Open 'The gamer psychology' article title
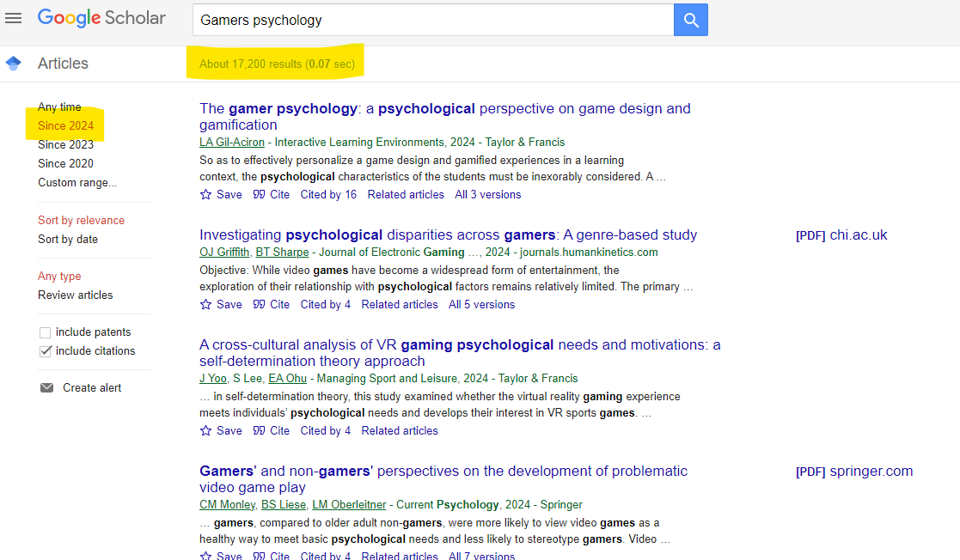Viewport: 960px width, 560px height. (x=445, y=117)
